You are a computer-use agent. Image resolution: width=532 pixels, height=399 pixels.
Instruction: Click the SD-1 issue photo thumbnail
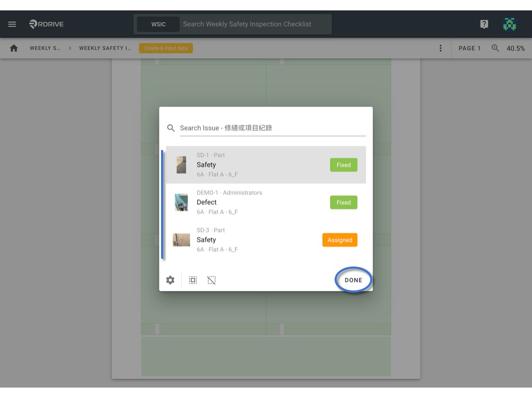(181, 165)
